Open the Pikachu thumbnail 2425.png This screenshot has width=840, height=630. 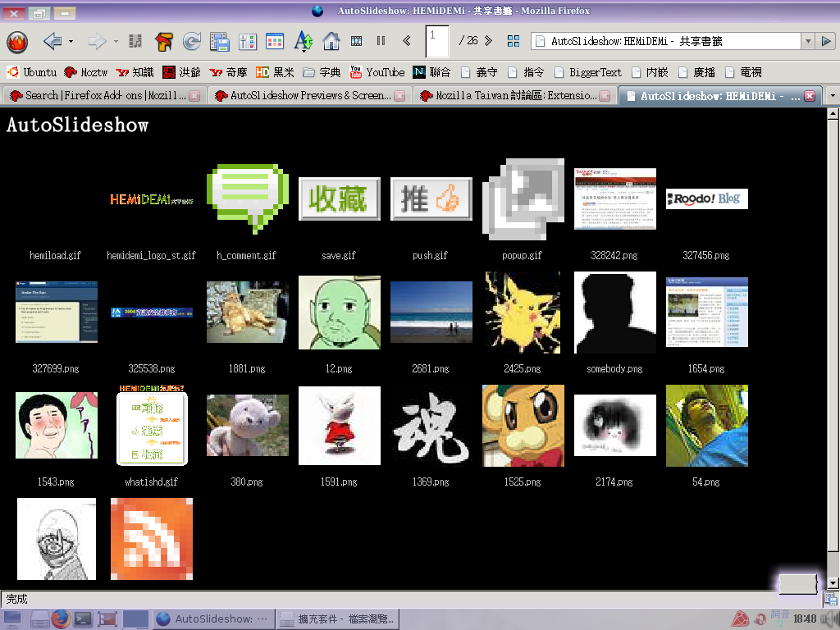pos(523,313)
